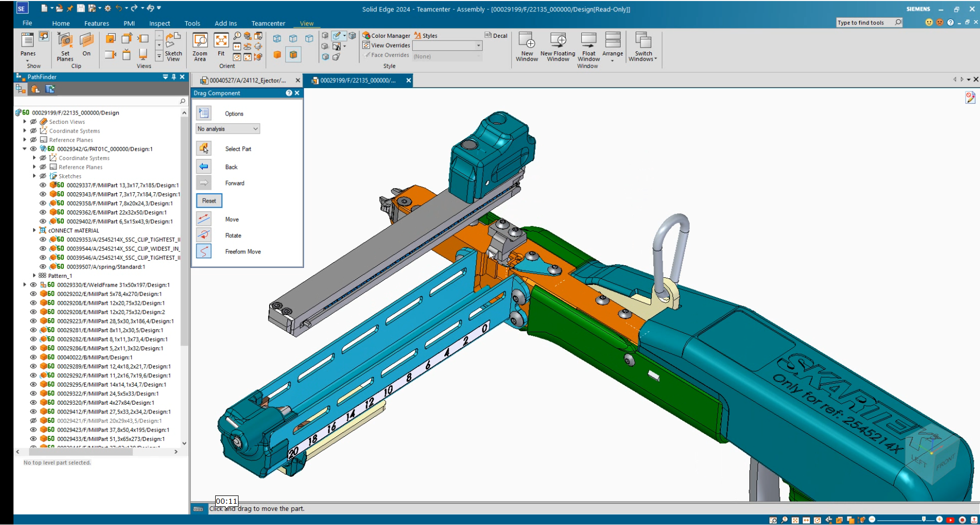Hide 00029330/E/WeldFrame 31x50x197
The height and width of the screenshot is (525, 980).
click(33, 285)
